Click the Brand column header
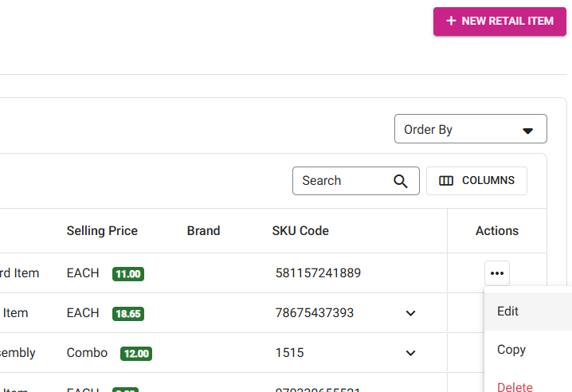 pos(203,231)
